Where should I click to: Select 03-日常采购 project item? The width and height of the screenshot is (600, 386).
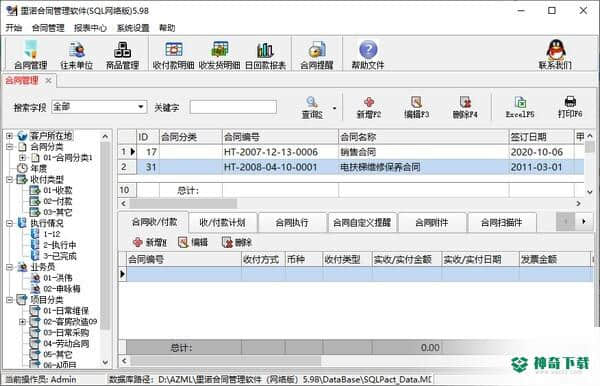click(66, 332)
